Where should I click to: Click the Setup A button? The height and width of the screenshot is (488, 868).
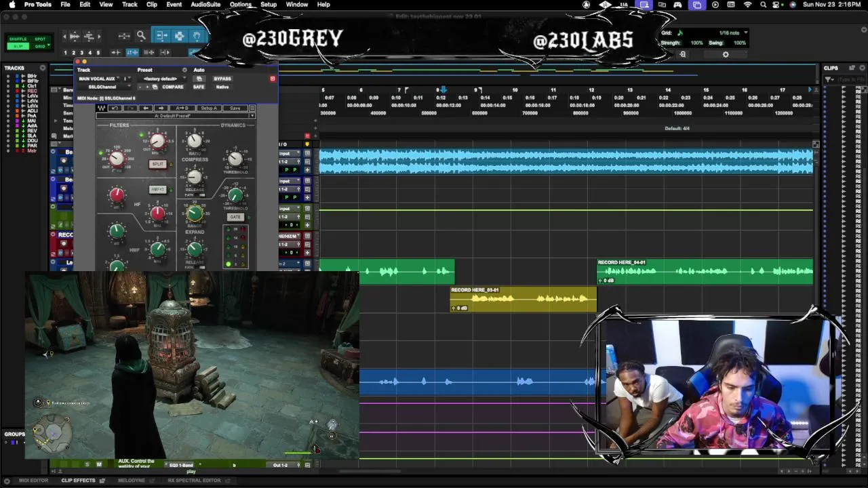pyautogui.click(x=209, y=108)
